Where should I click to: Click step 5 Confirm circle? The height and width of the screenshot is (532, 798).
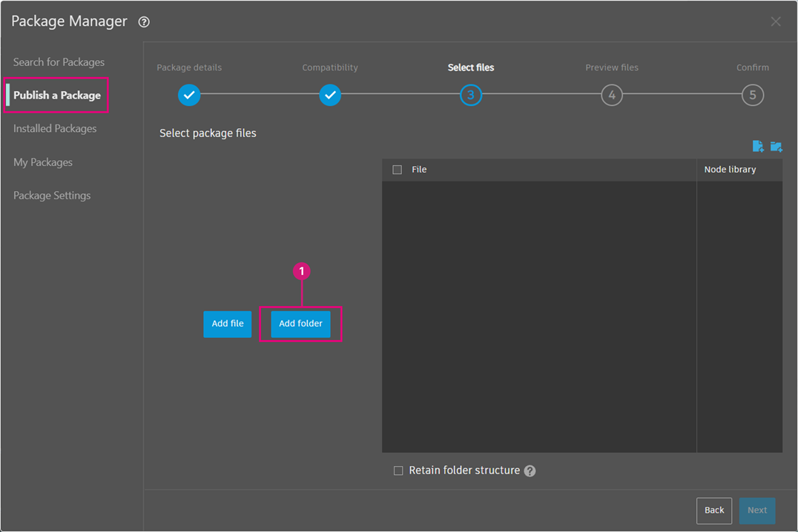[752, 95]
